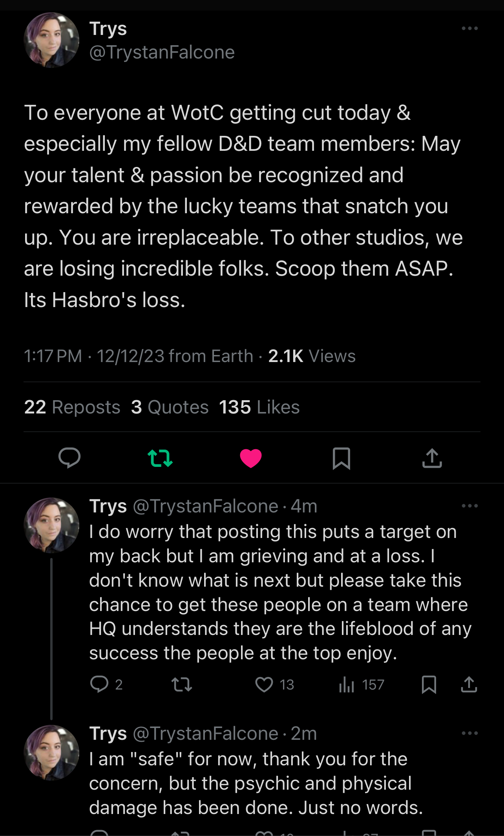Bookmark the 4m-old reply
This screenshot has height=836, width=504.
[429, 684]
